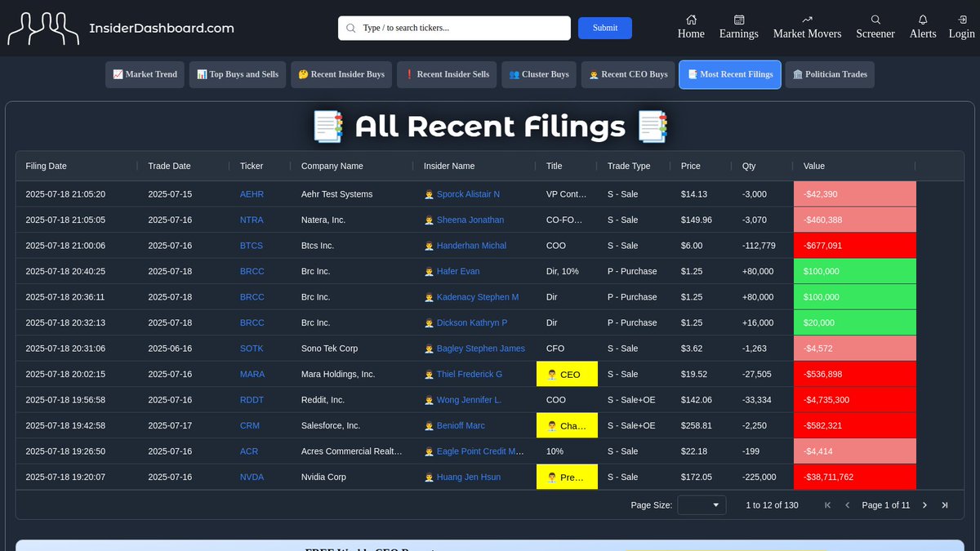Image resolution: width=980 pixels, height=551 pixels.
Task: Click the yellow badge in Salesforce row
Action: pyautogui.click(x=567, y=426)
